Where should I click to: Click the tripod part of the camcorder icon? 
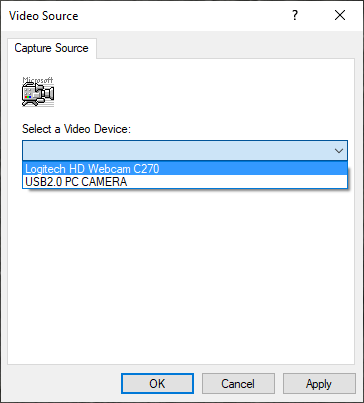[x=31, y=103]
